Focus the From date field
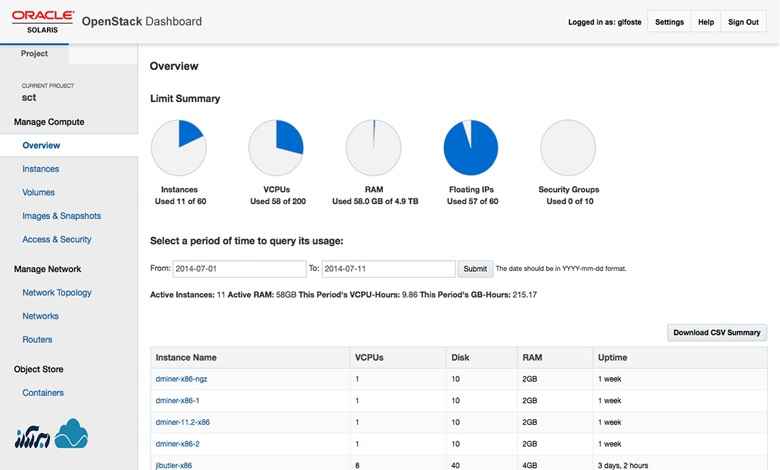The height and width of the screenshot is (470, 780). pos(239,269)
